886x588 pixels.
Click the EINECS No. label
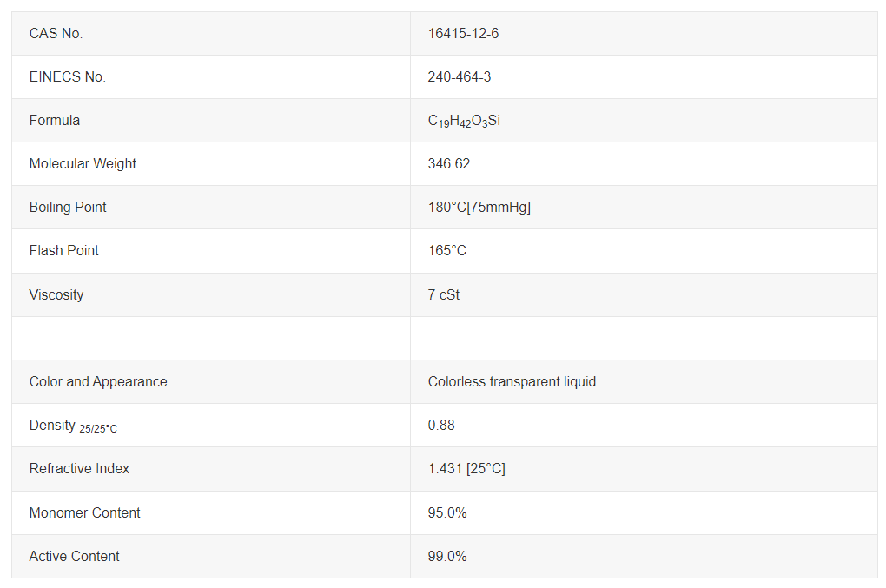[x=67, y=77]
